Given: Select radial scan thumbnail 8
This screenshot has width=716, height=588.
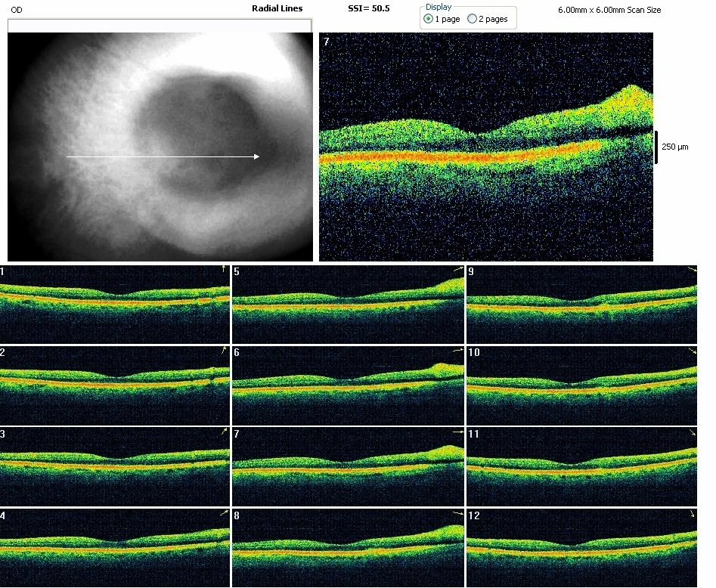Looking at the screenshot, I should 347,547.
